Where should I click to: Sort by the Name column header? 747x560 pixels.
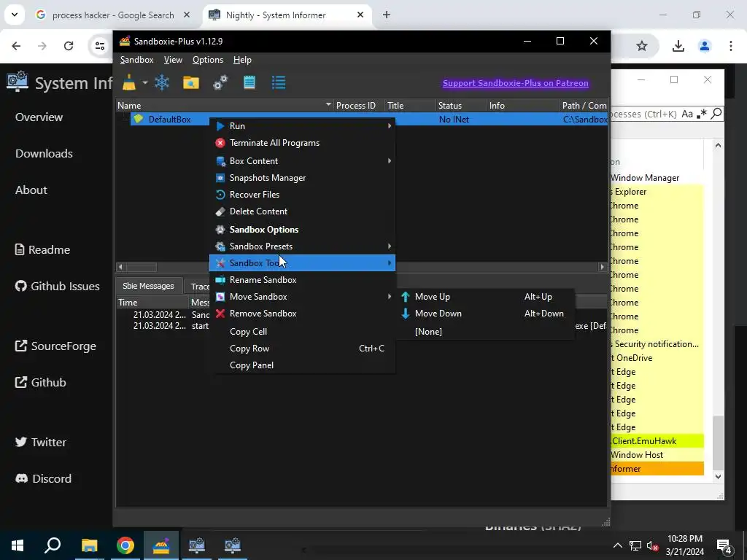pyautogui.click(x=225, y=105)
